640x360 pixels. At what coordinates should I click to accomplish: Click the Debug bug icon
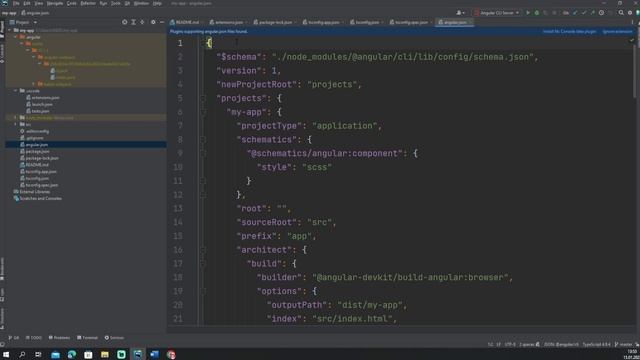click(537, 13)
